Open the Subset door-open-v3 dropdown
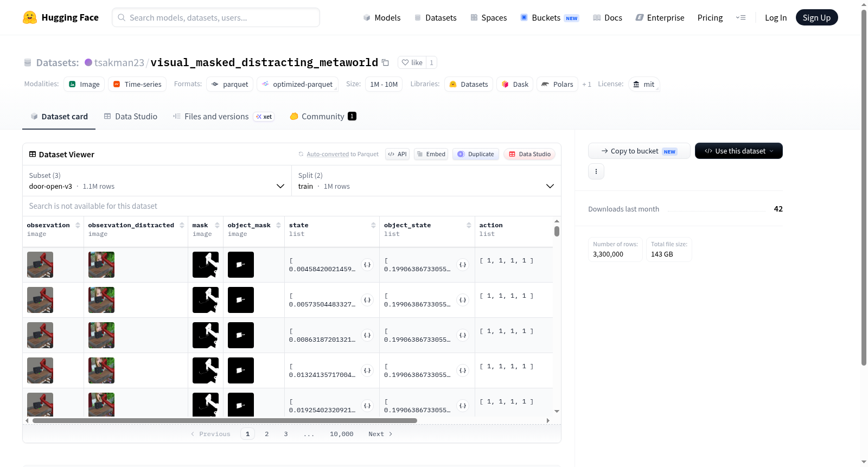 point(157,181)
